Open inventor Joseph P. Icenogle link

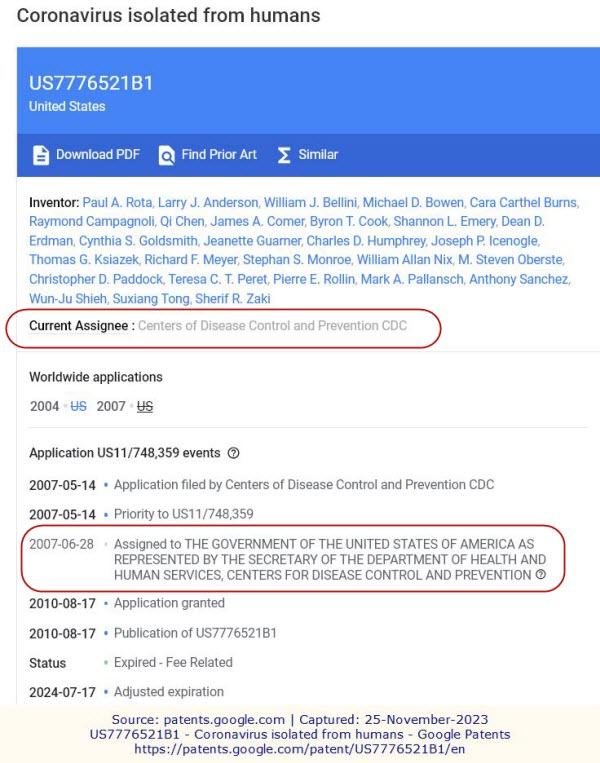click(x=485, y=241)
